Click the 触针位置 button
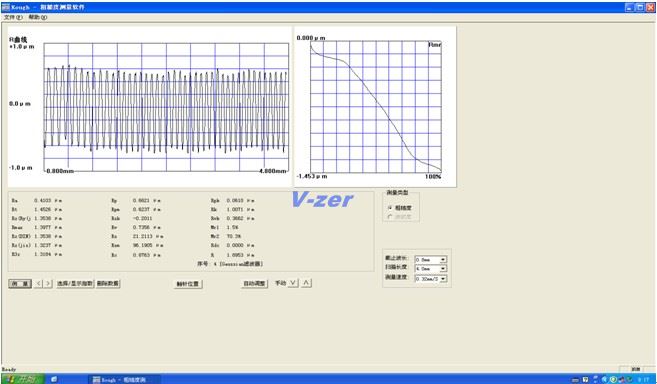Screen dimensions: 657x384 point(188,284)
